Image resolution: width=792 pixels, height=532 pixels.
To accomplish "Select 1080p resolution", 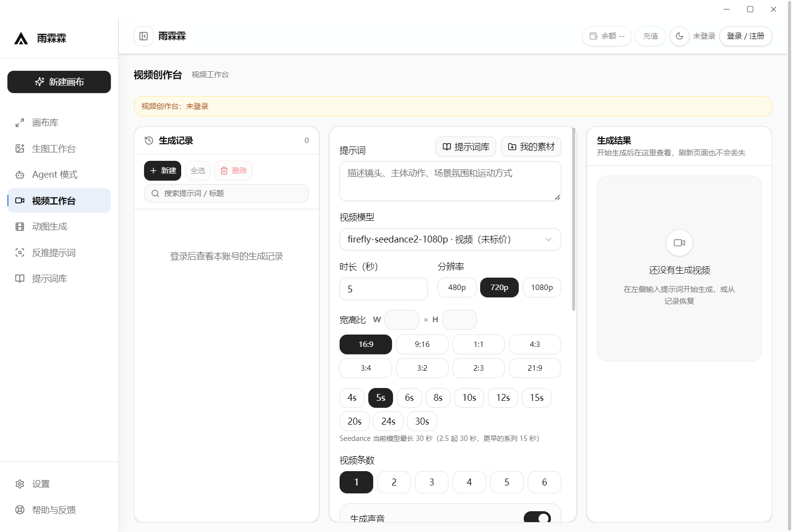I will (542, 288).
